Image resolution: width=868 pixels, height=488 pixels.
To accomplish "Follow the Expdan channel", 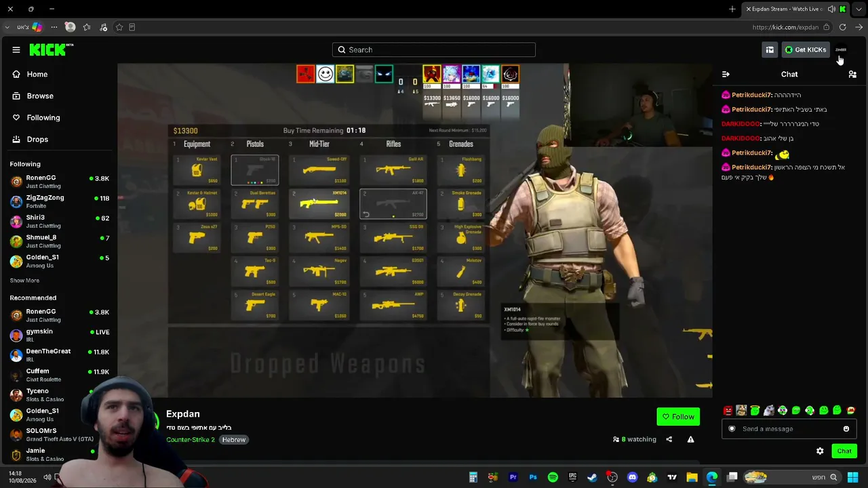I will 678,417.
